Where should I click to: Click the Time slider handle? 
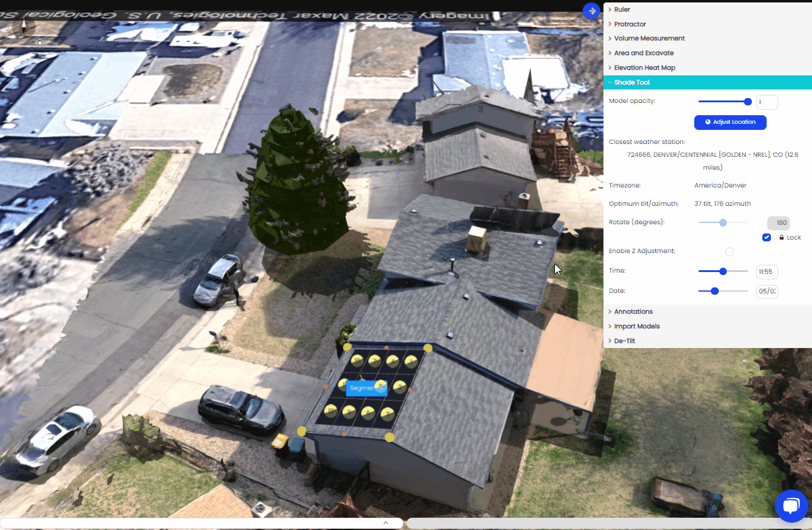point(723,271)
